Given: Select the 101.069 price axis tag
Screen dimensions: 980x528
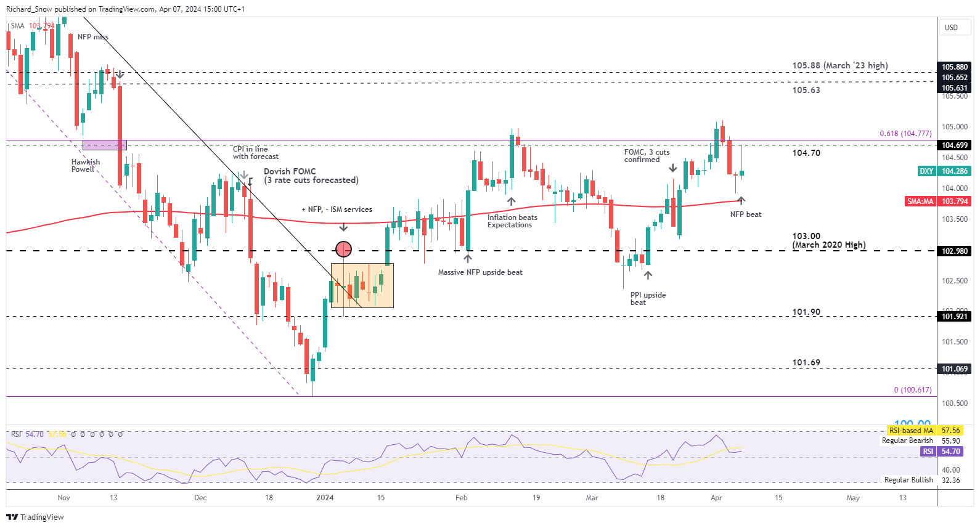Looking at the screenshot, I should click(x=955, y=369).
